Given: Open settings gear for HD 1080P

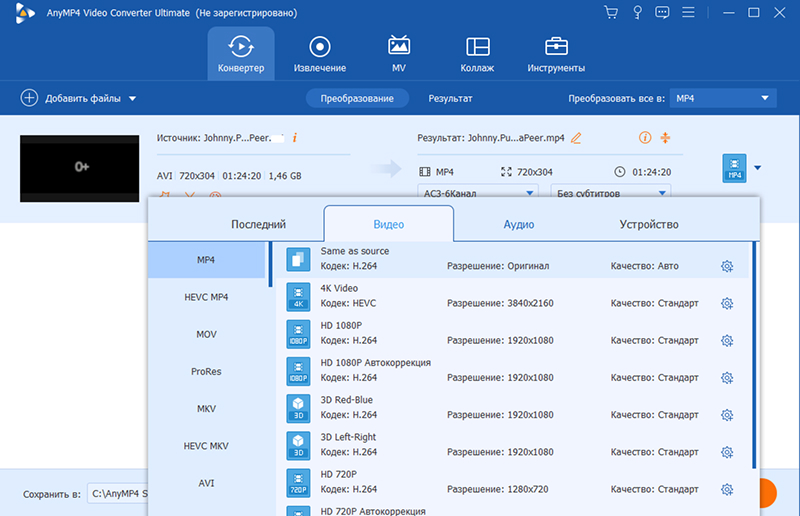Looking at the screenshot, I should point(727,340).
